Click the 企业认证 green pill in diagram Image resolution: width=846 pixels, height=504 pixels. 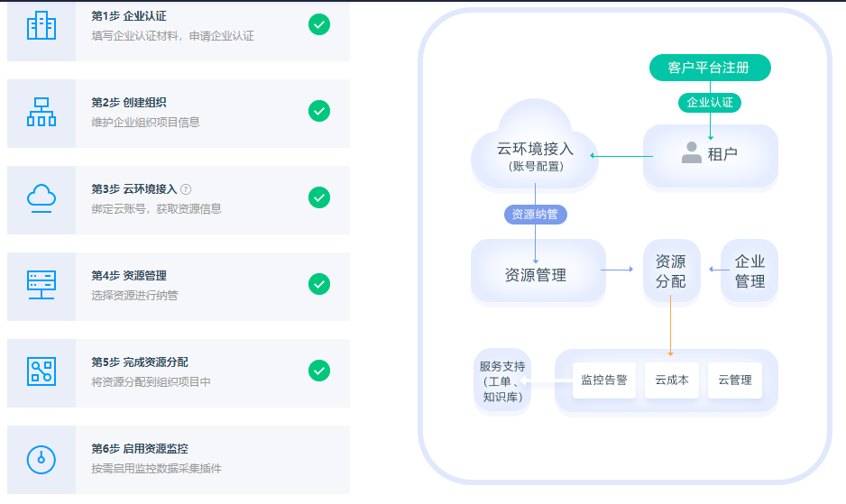tap(709, 102)
